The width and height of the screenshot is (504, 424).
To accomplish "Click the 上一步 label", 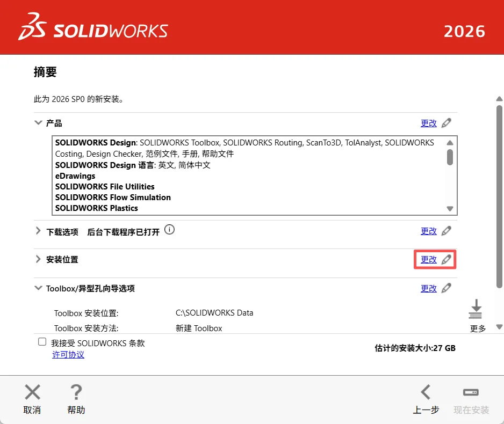I will [x=426, y=410].
